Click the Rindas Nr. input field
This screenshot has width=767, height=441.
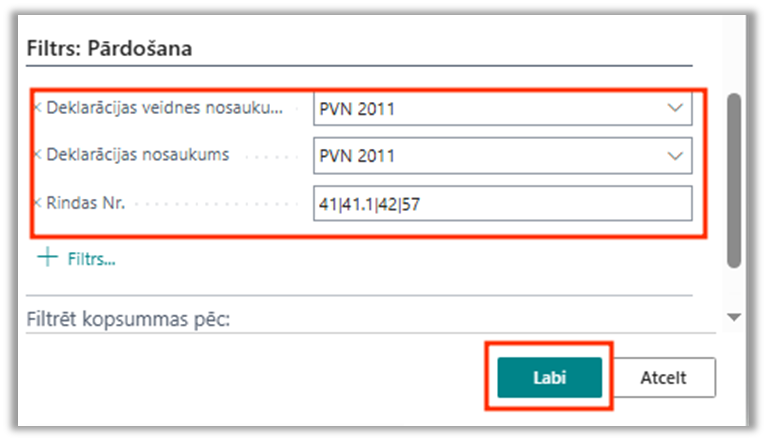tap(501, 203)
